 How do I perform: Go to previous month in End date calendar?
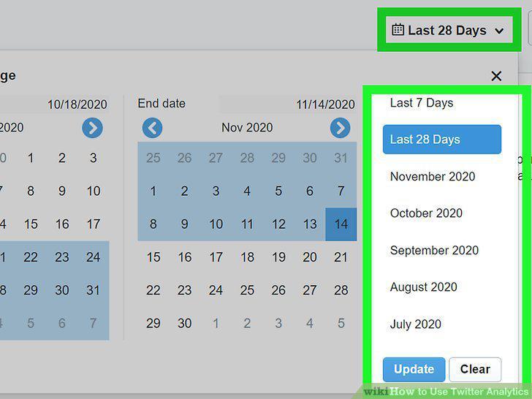(152, 128)
